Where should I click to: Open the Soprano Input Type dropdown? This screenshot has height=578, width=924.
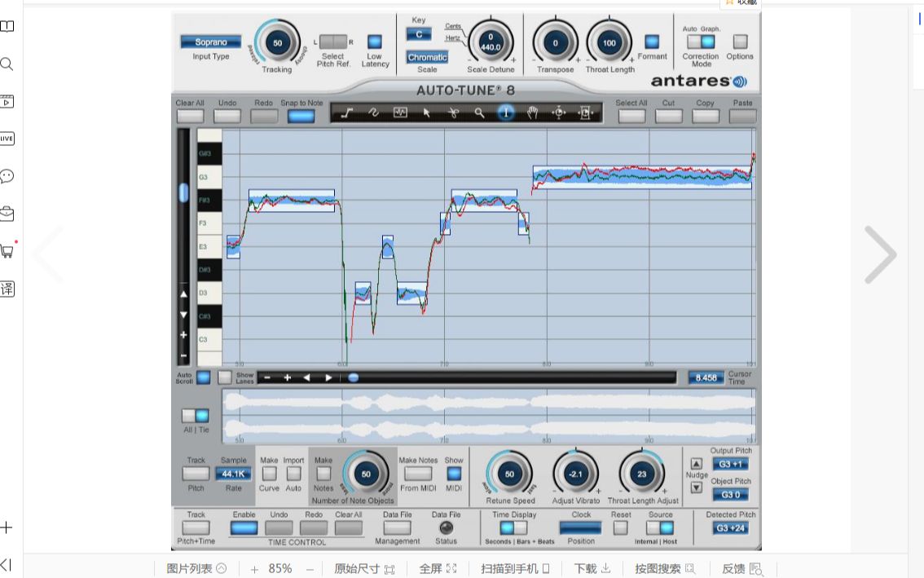(x=210, y=42)
